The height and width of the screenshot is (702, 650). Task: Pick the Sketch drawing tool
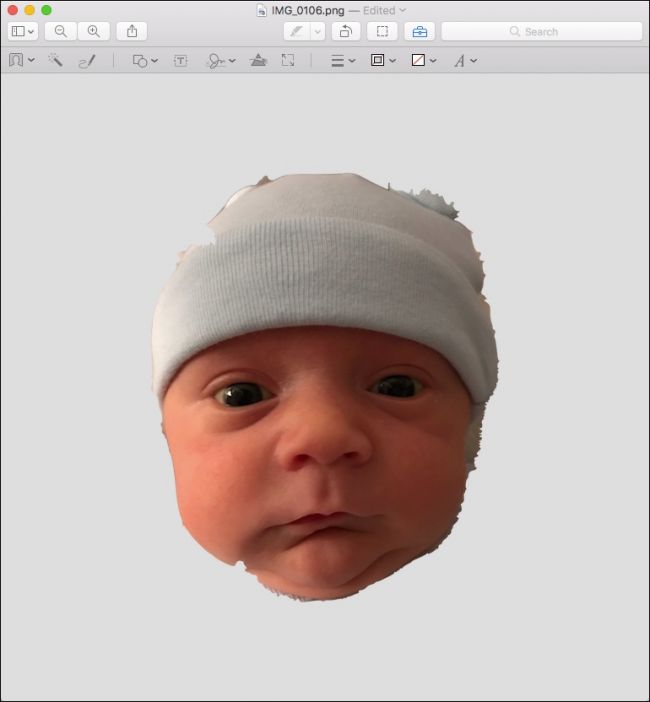click(87, 61)
